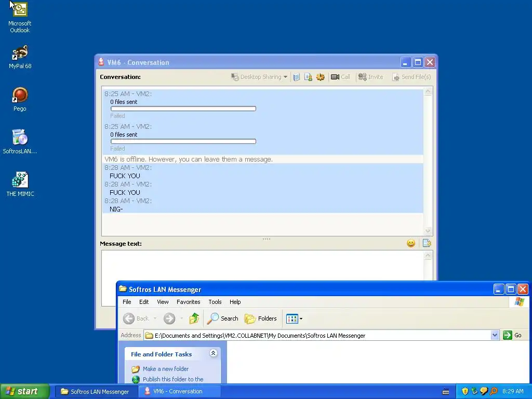532x399 pixels.
Task: Click the orange gear settings icon
Action: tap(320, 77)
